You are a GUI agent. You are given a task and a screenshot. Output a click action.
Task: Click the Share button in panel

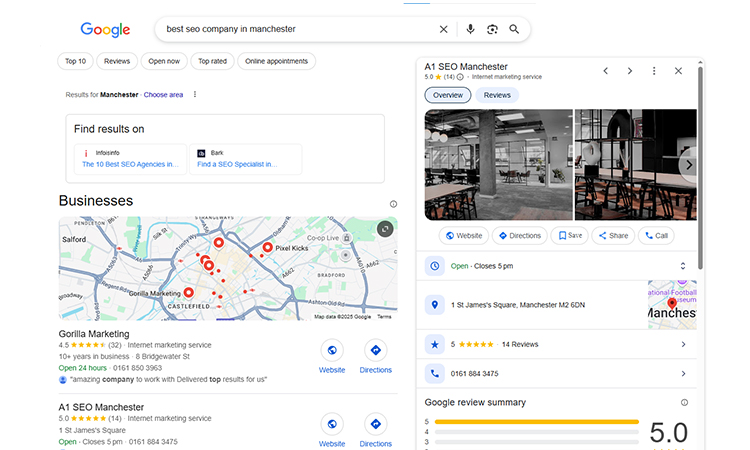pyautogui.click(x=613, y=236)
